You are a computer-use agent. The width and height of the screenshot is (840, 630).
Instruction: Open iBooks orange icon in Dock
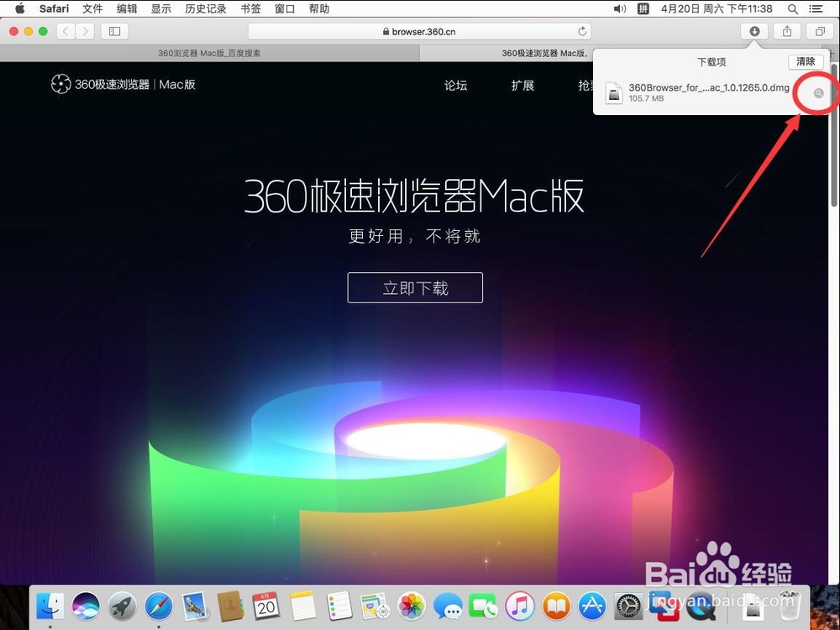tap(556, 606)
